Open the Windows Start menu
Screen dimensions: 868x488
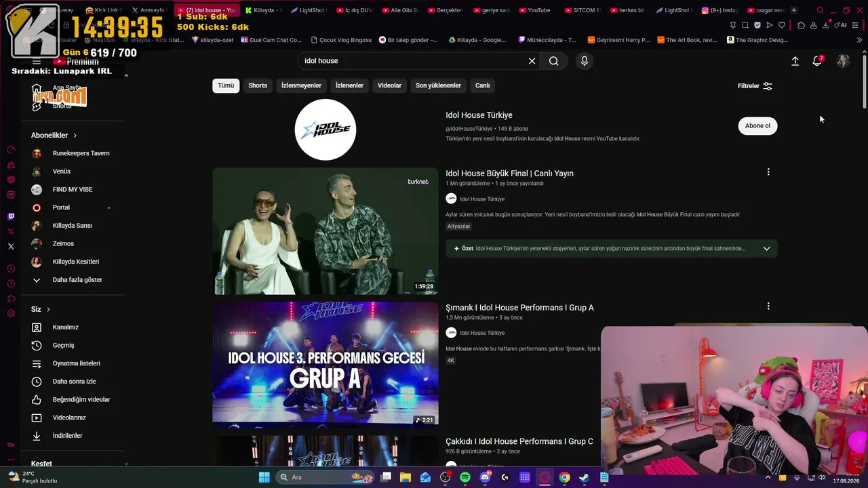[264, 477]
